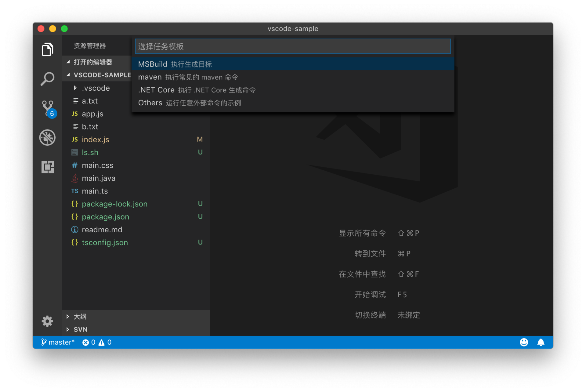Open the Explorer files icon
The width and height of the screenshot is (586, 392).
click(x=47, y=49)
